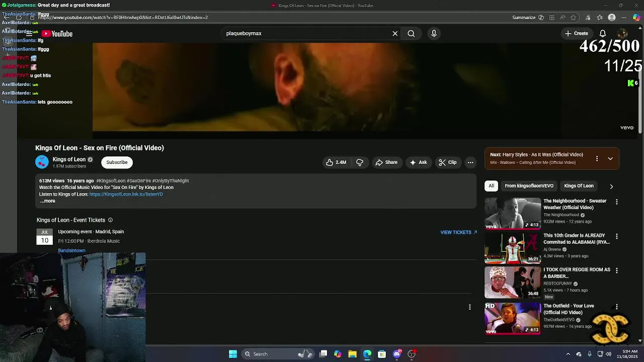Add page to favorites star icon

point(573,18)
